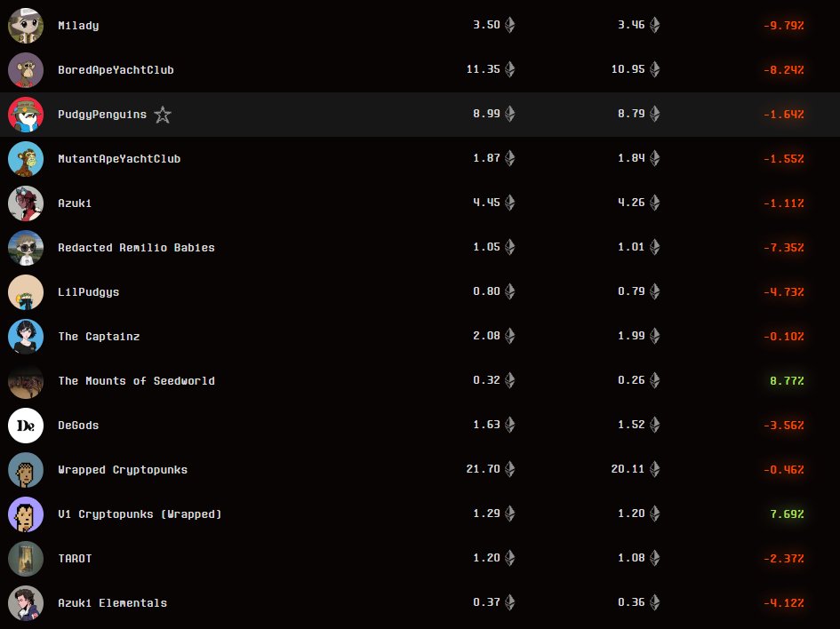This screenshot has height=629, width=840.
Task: Click DeGods' -3.56% change
Action: point(784,425)
